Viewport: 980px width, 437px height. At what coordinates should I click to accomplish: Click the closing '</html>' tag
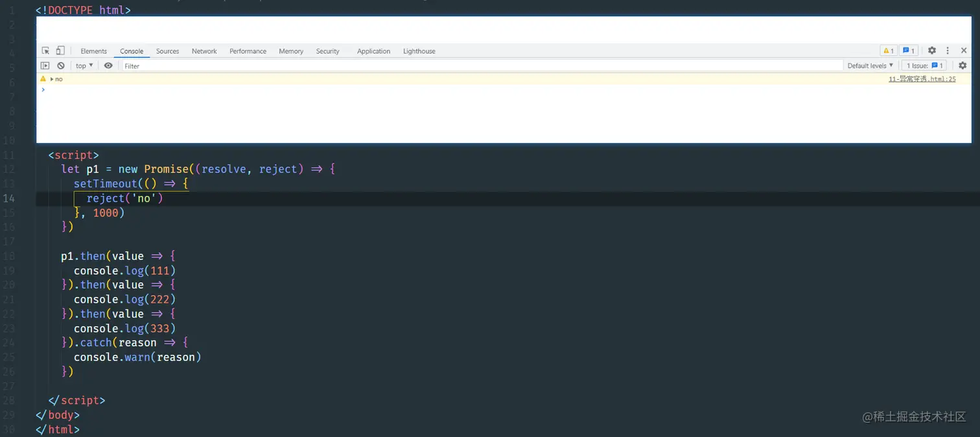(58, 429)
